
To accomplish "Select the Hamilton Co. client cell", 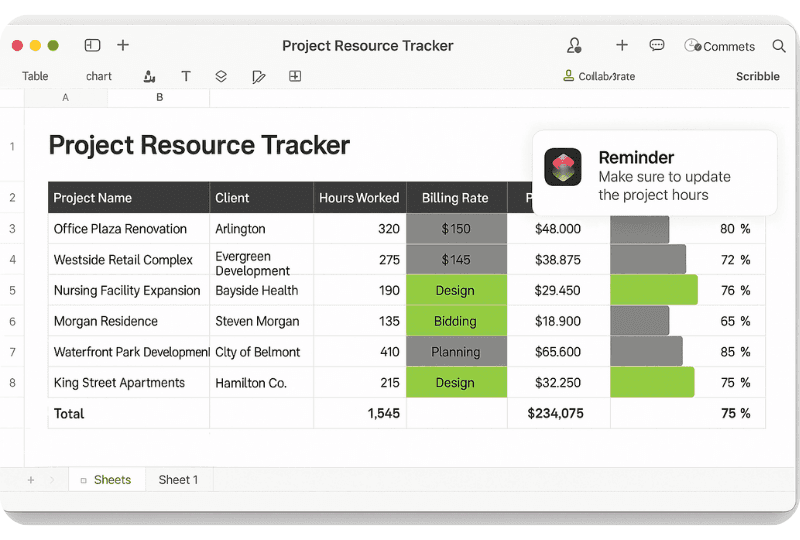I will [261, 382].
